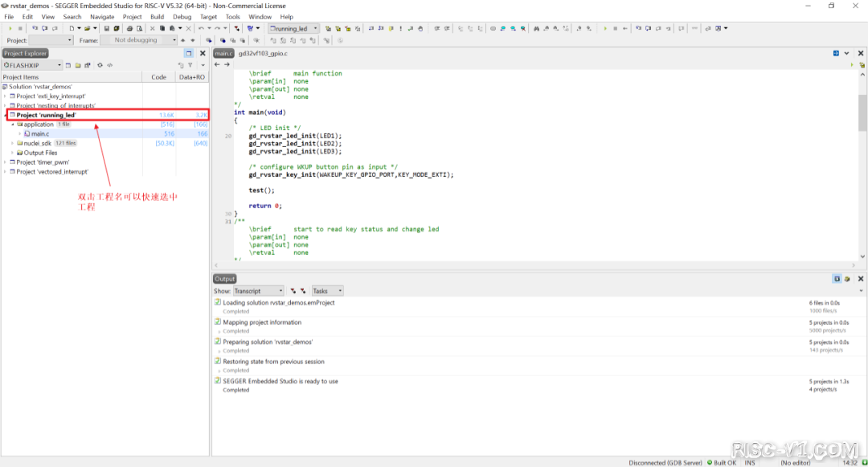Click the folder view icon in Project Explorer toolbar
Screen dimensions: 868x467
pyautogui.click(x=78, y=65)
